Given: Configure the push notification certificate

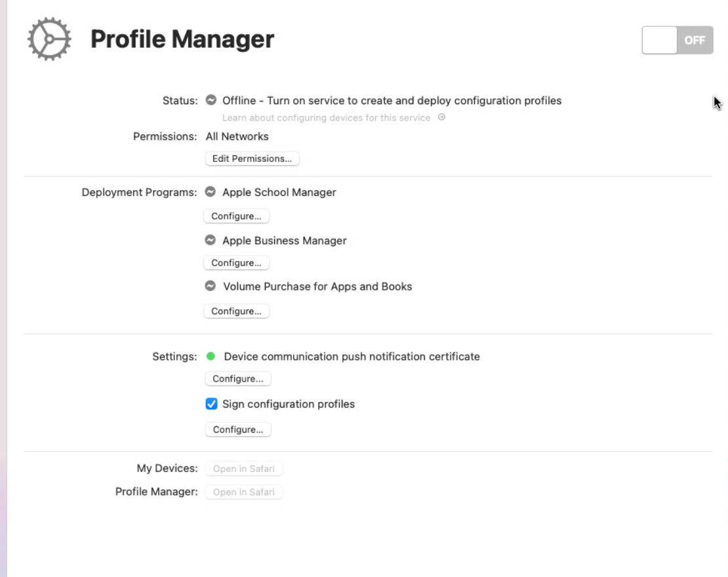Looking at the screenshot, I should (x=237, y=379).
